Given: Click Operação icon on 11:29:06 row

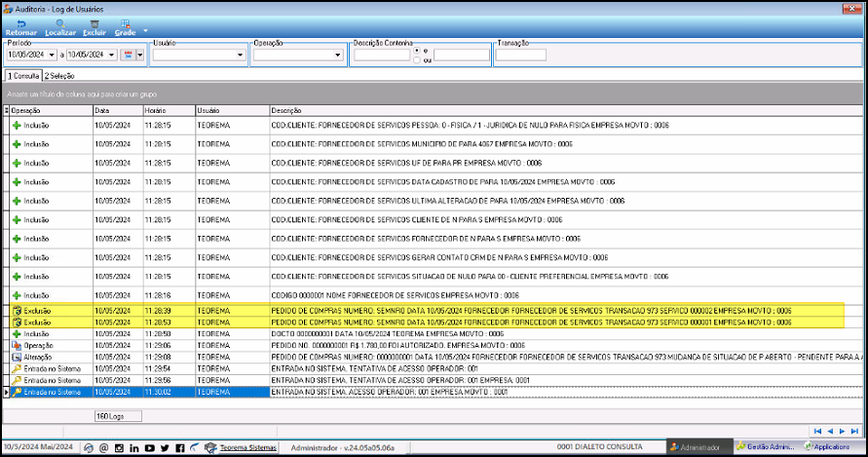Looking at the screenshot, I should coord(17,346).
